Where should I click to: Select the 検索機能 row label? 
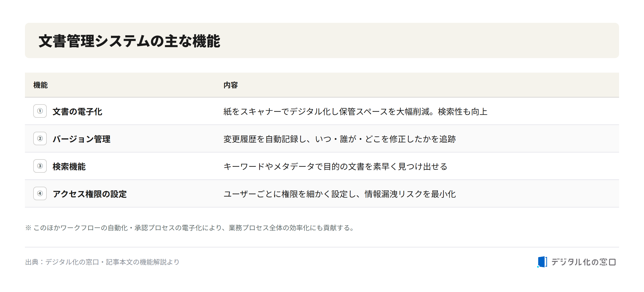click(69, 166)
